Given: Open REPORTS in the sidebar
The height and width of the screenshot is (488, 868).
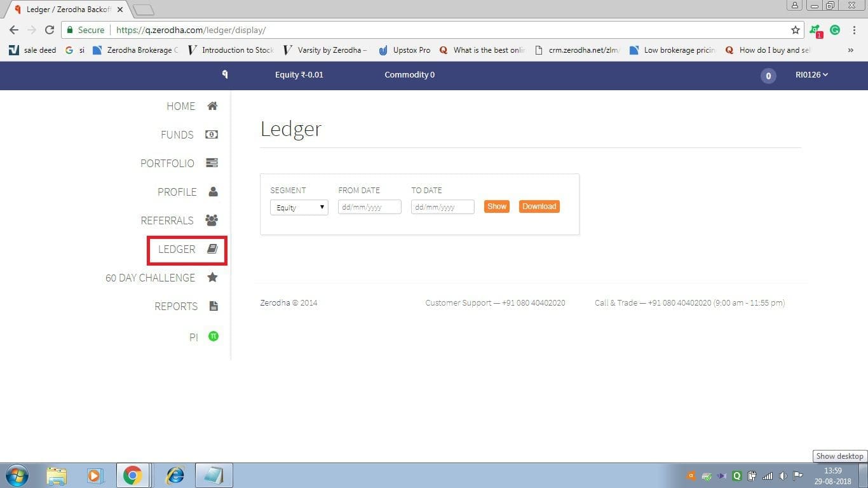Looking at the screenshot, I should pos(176,306).
